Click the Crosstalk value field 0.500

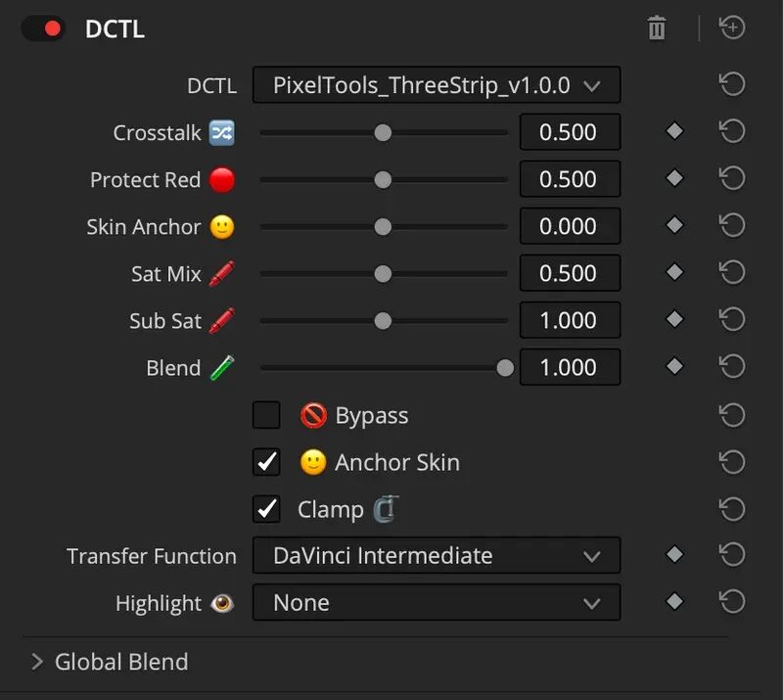[570, 132]
